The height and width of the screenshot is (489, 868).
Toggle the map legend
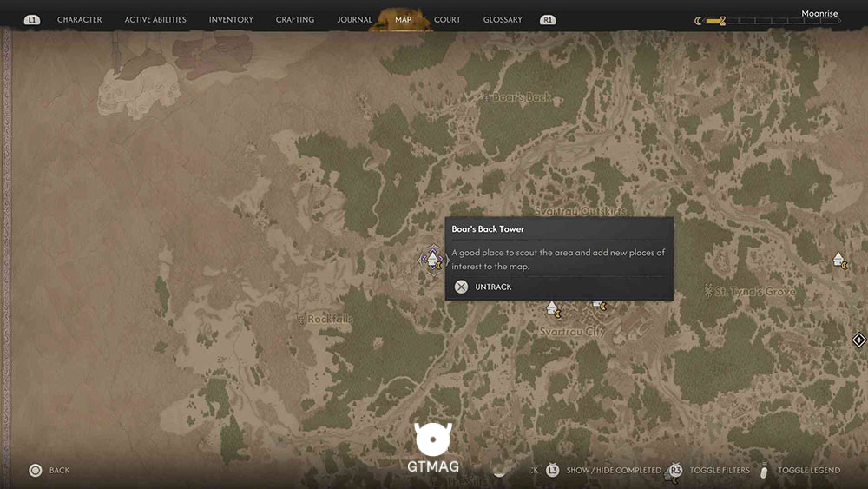click(x=809, y=470)
